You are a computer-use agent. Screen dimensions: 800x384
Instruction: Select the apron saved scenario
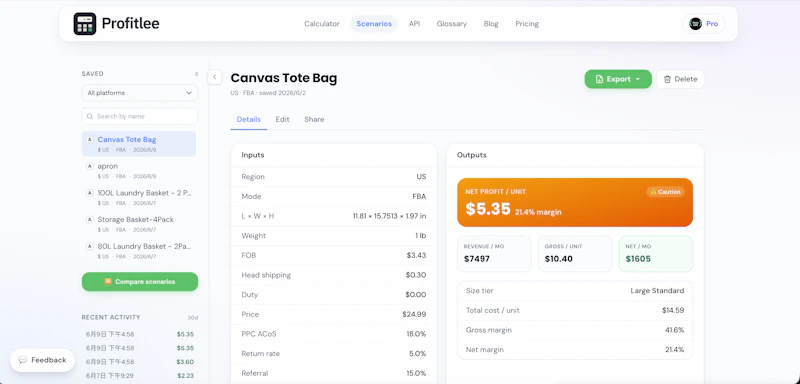pyautogui.click(x=139, y=170)
